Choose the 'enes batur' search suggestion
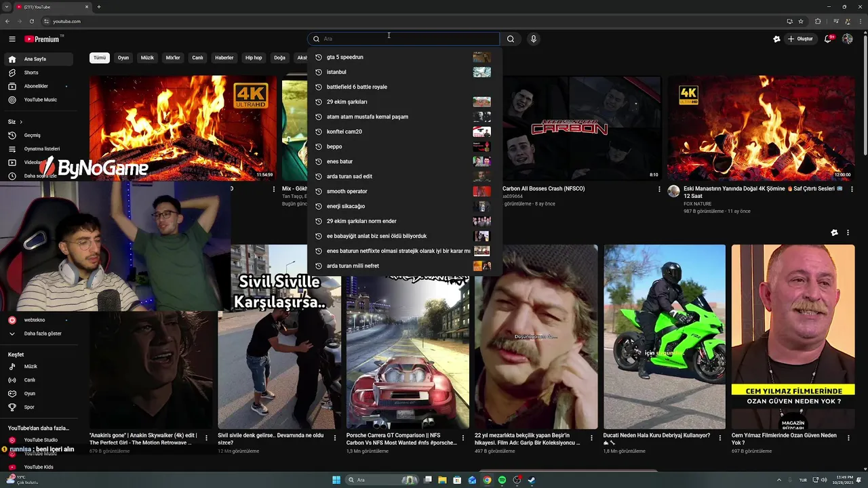 pyautogui.click(x=405, y=161)
